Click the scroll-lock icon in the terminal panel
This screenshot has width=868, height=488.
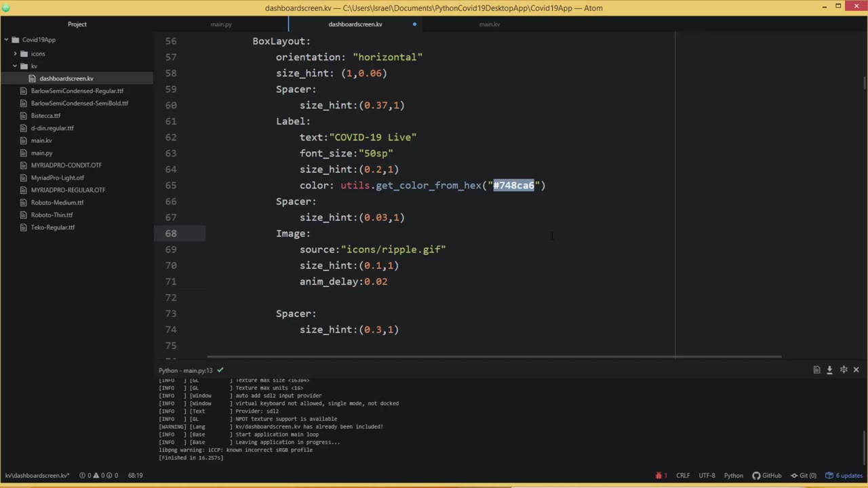(844, 369)
